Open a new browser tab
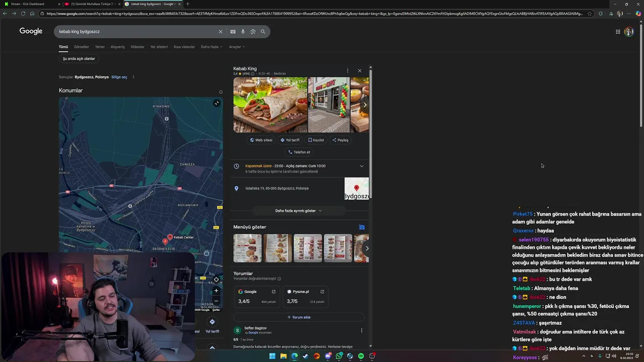This screenshot has height=362, width=644. [188, 4]
